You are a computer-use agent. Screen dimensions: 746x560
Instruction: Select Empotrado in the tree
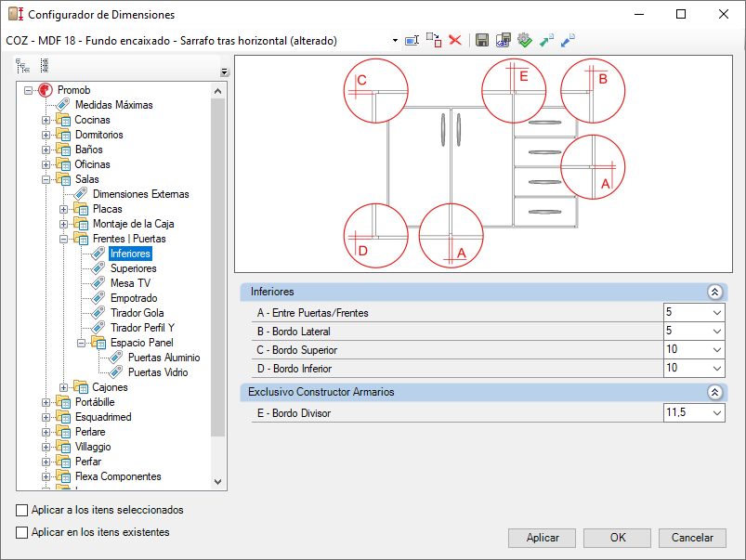tap(134, 298)
